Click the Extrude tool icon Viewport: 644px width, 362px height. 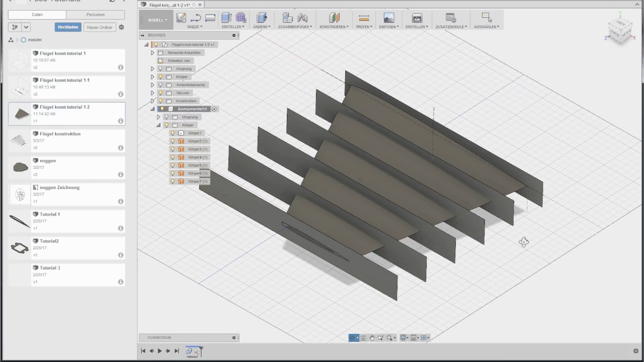(226, 18)
